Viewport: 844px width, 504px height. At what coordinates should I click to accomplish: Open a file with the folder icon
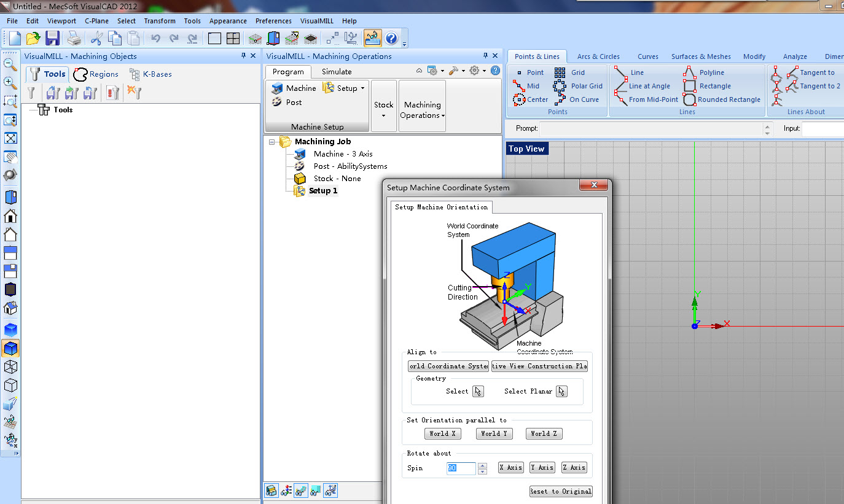click(x=33, y=38)
